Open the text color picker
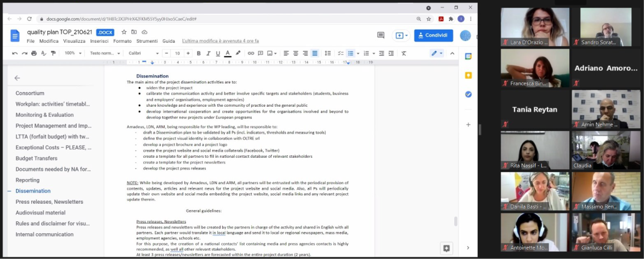 228,53
